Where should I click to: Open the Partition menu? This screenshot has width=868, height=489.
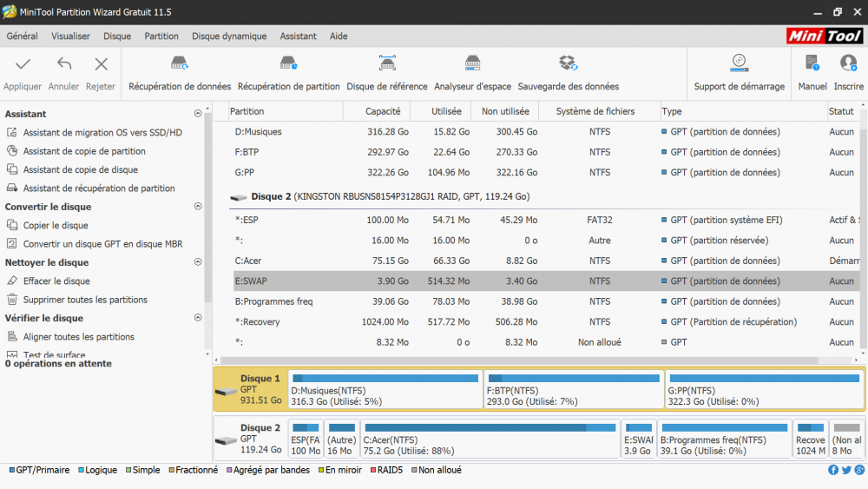[161, 36]
